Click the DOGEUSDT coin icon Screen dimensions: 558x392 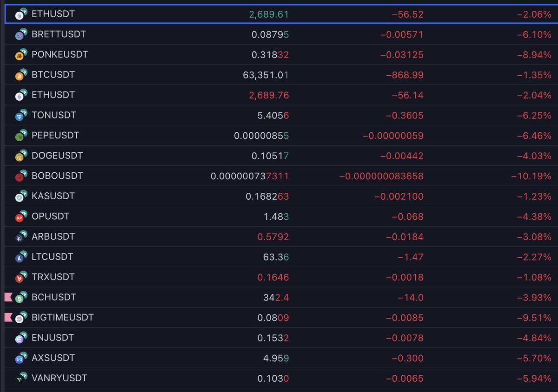coord(21,156)
